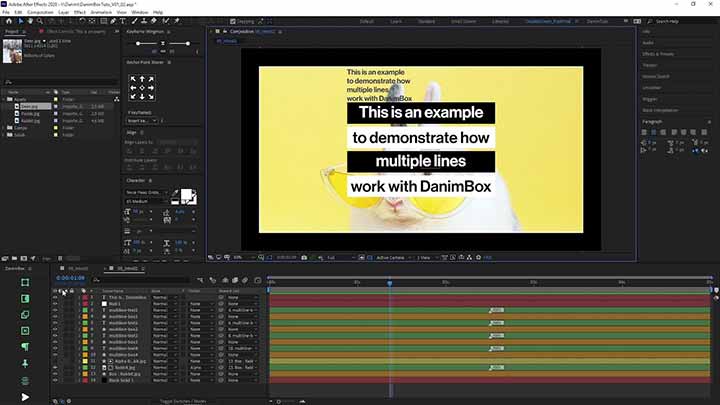Select the Rotation tool
Image resolution: width=720 pixels, height=405 pixels.
click(82, 21)
